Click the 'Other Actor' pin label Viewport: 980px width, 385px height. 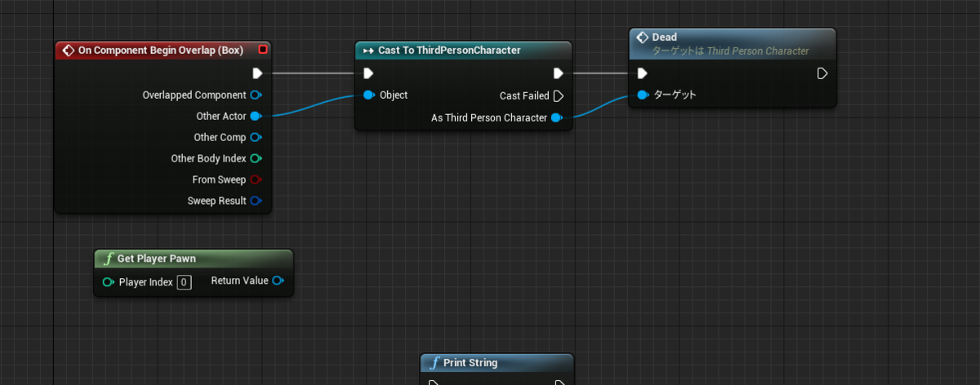[221, 116]
